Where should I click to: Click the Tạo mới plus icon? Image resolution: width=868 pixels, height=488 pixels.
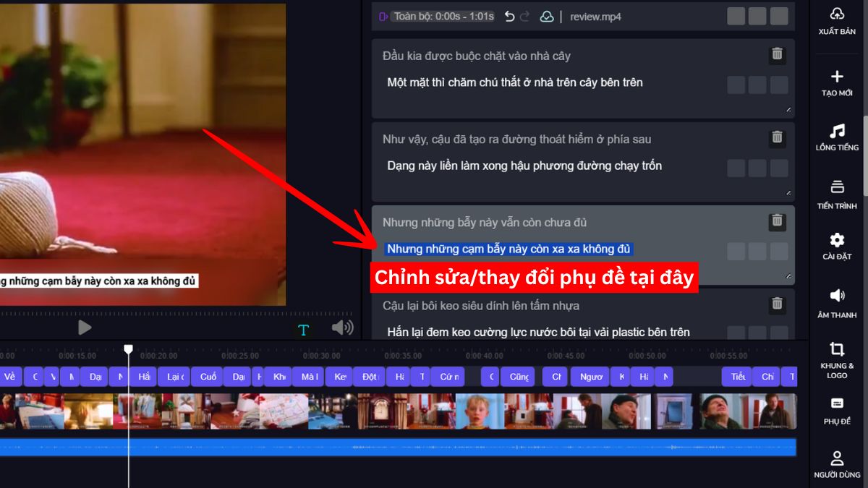click(x=837, y=77)
